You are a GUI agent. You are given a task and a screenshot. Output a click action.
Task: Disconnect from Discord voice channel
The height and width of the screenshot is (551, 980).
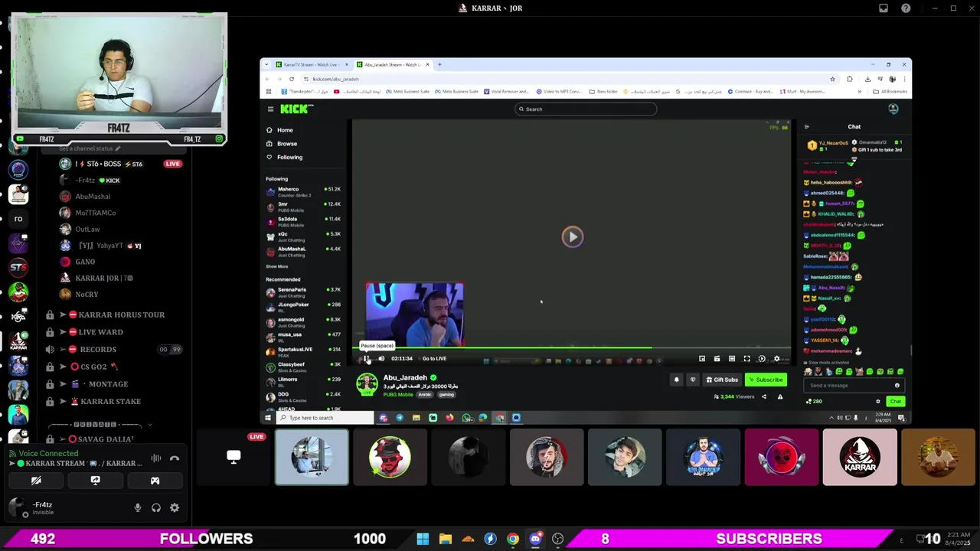tap(175, 458)
